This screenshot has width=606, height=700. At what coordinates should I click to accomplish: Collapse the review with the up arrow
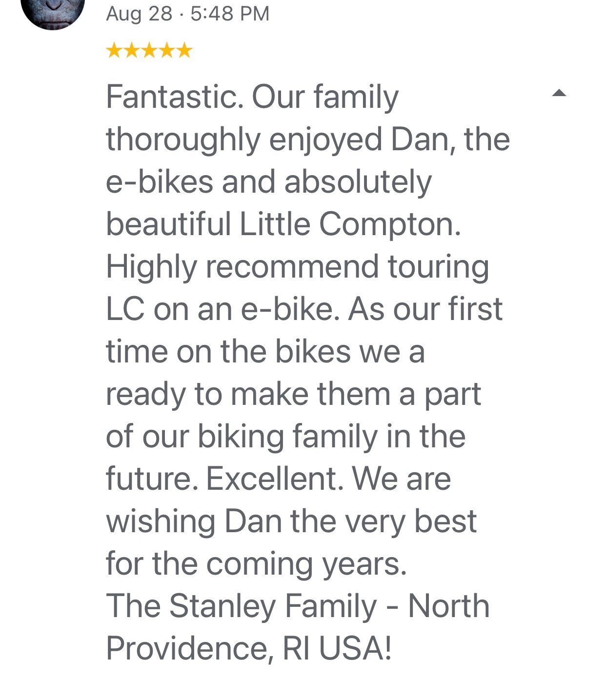tap(559, 93)
